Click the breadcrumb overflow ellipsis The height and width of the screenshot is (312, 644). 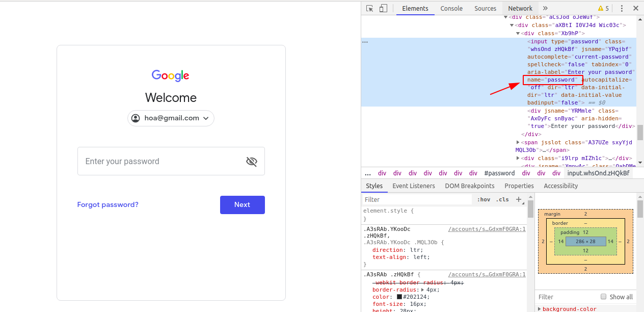point(367,173)
